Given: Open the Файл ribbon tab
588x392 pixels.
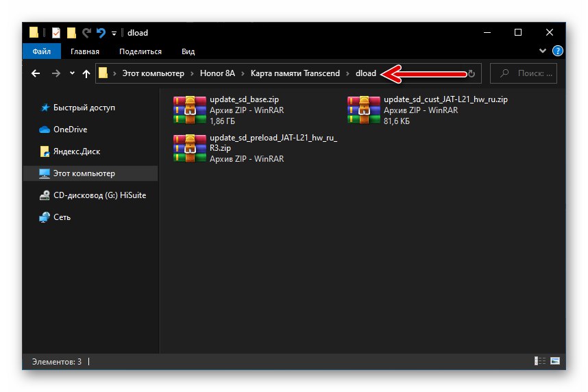Looking at the screenshot, I should [42, 51].
